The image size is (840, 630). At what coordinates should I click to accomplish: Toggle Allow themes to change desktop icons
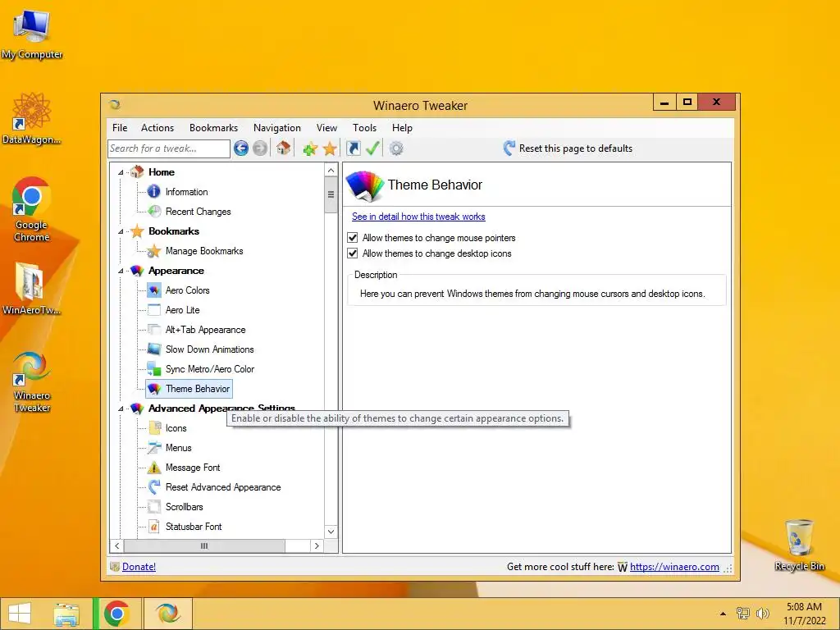353,253
